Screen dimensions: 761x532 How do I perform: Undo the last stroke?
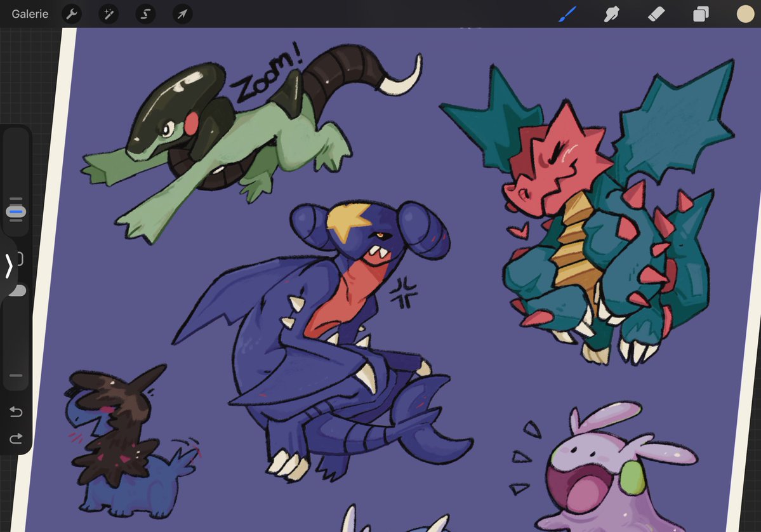[16, 411]
